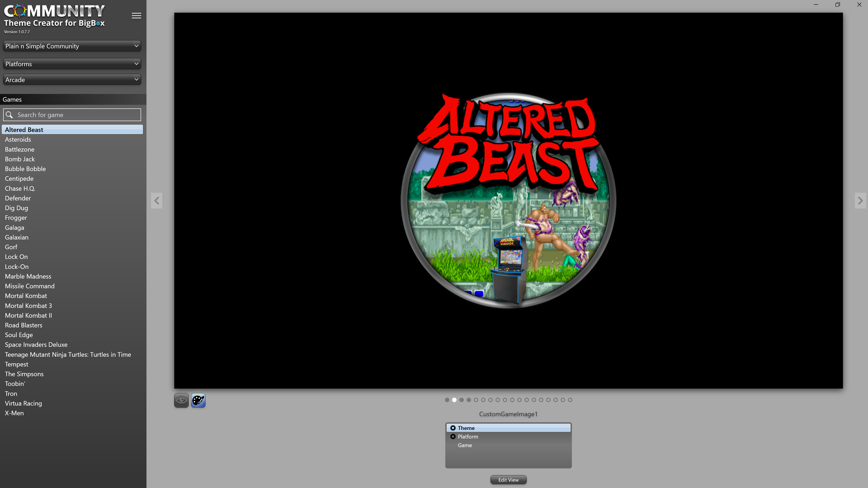Screen dimensions: 868x488
Task: Select Frogger game entry
Action: (72, 218)
